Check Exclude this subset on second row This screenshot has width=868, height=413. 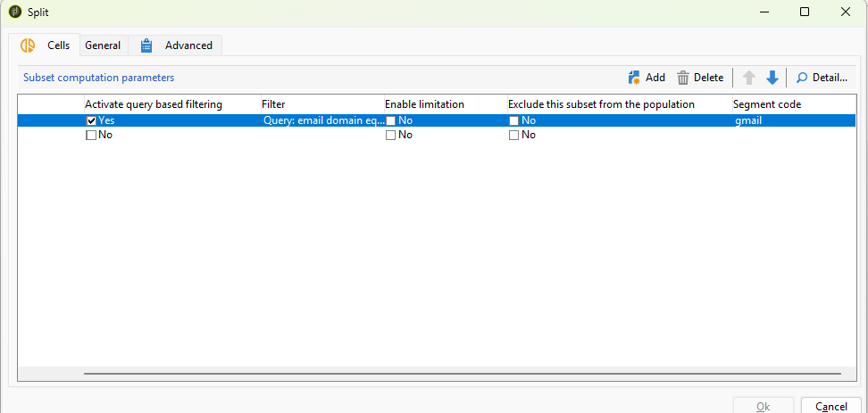[513, 135]
